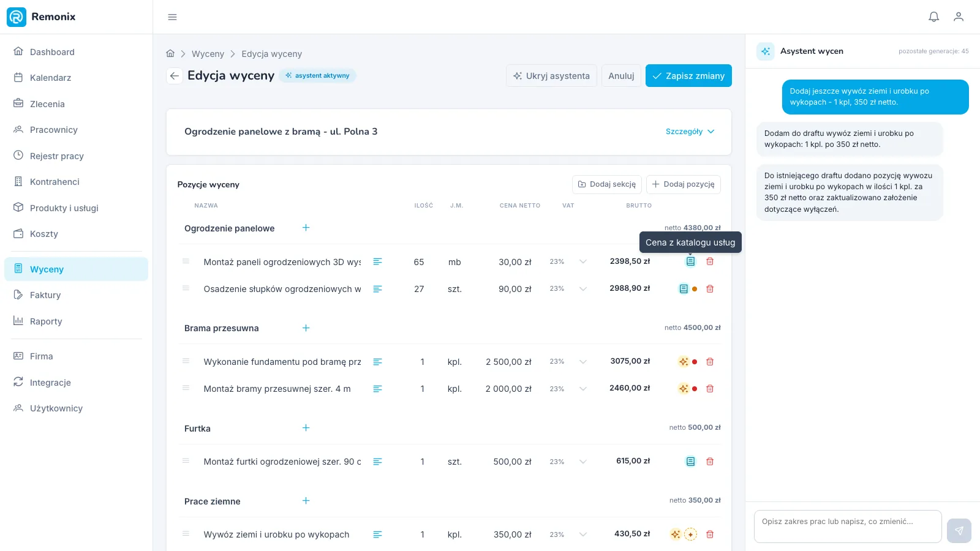Open description for Montaż bramy przesuwnej row
The height and width of the screenshot is (551, 980).
tap(377, 389)
